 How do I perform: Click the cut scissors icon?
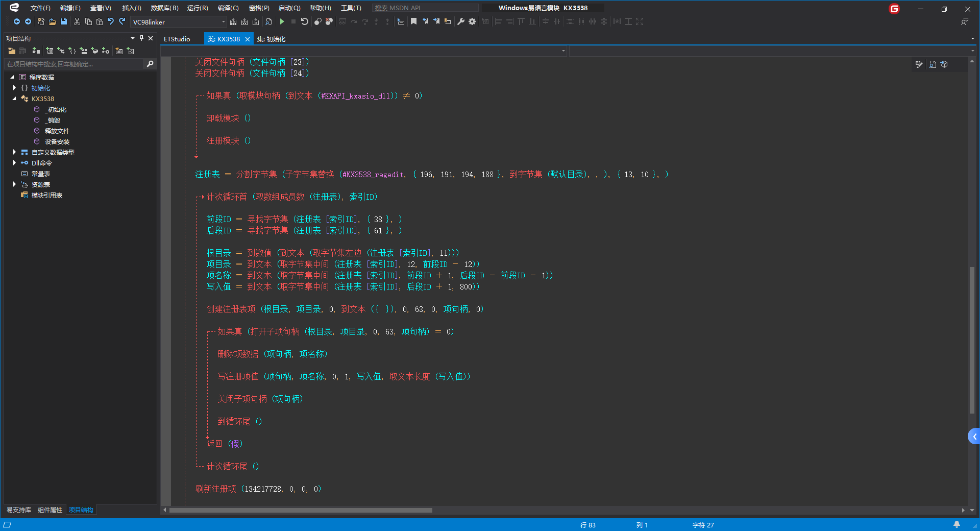coord(77,21)
